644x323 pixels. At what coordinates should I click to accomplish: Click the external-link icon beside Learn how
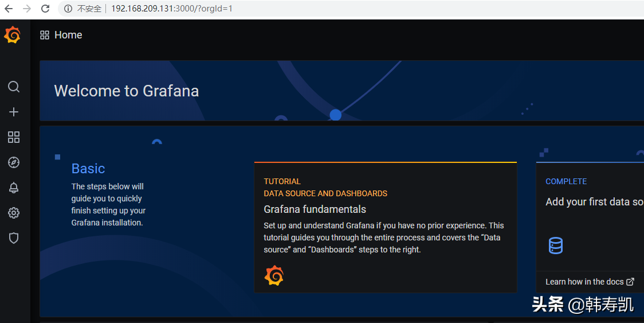630,282
